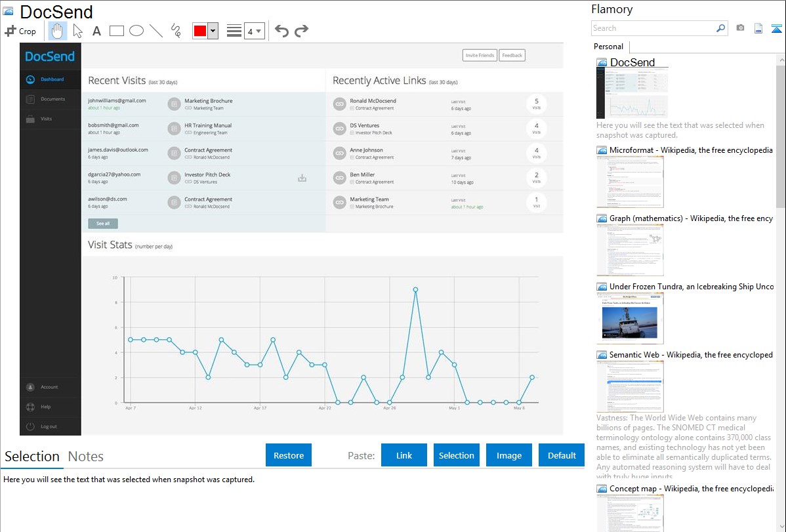
Task: Click the Restore button
Action: (289, 455)
